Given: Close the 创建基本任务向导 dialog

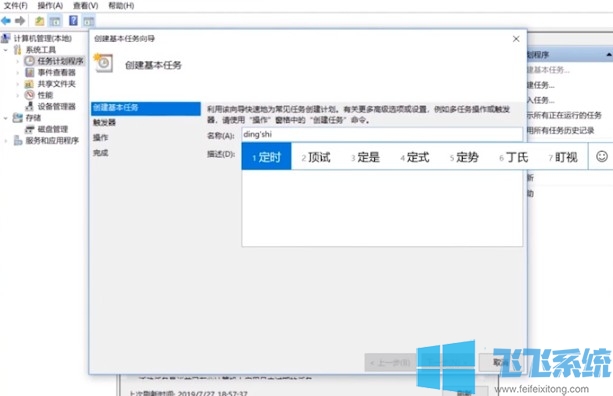Looking at the screenshot, I should coord(516,39).
